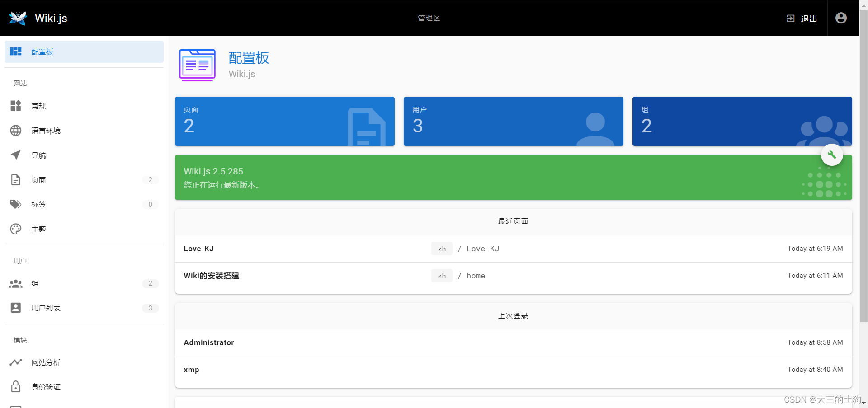Screen dimensions: 868x408
Task: Click the tag icon for 标签
Action: (16, 204)
